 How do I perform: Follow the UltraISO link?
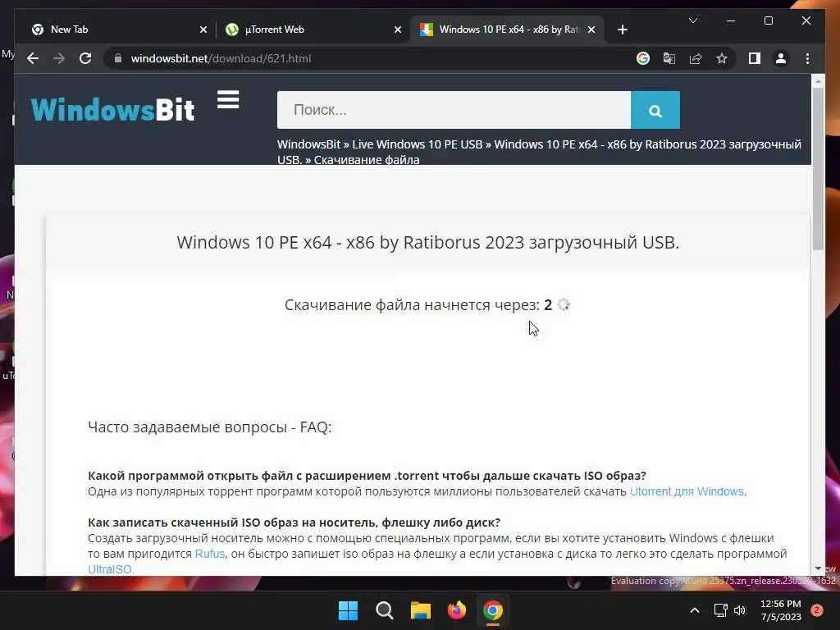coord(110,569)
